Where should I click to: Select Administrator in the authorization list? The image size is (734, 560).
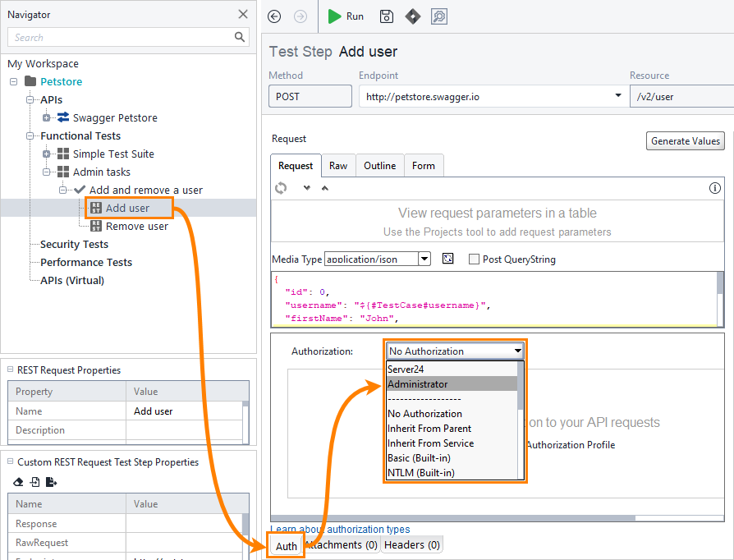[x=418, y=384]
